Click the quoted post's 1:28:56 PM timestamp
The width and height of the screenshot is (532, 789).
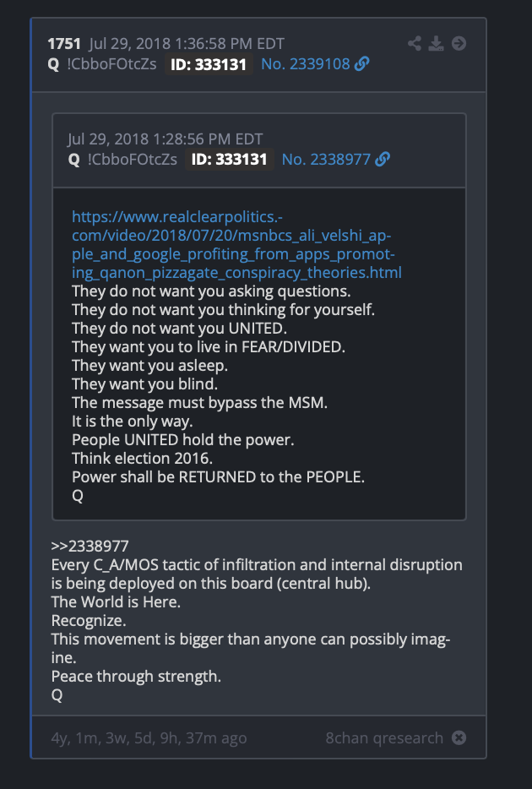click(x=165, y=139)
